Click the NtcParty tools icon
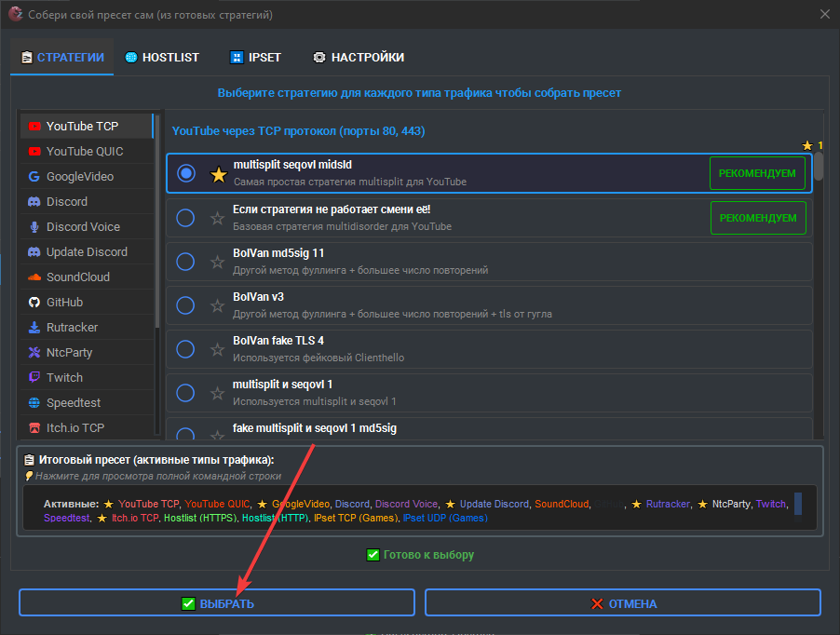 point(34,352)
